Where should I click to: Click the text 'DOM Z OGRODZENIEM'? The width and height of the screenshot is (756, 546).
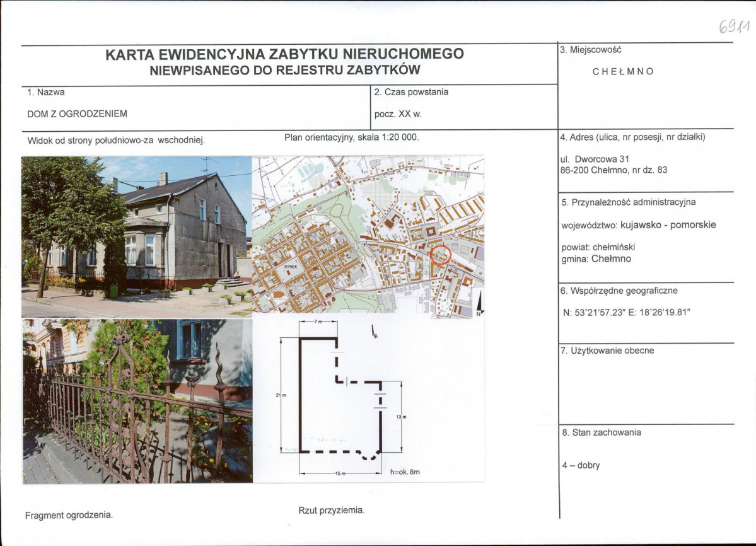77,114
